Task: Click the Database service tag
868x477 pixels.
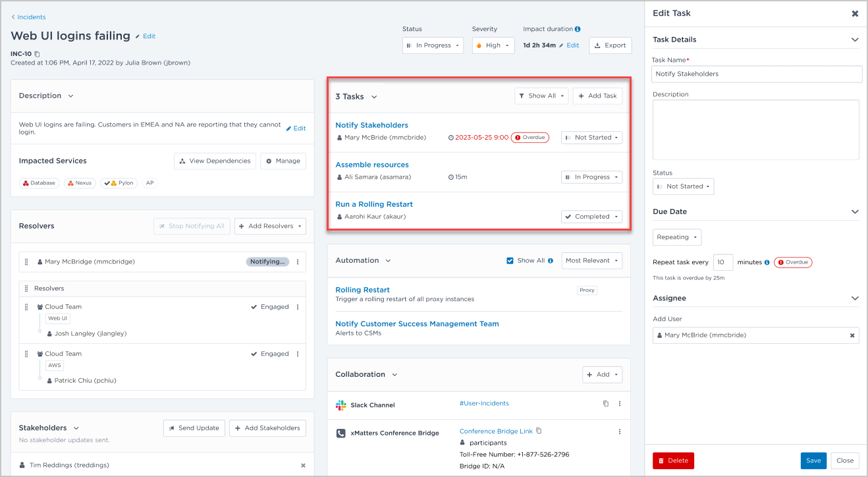Action: [x=40, y=183]
